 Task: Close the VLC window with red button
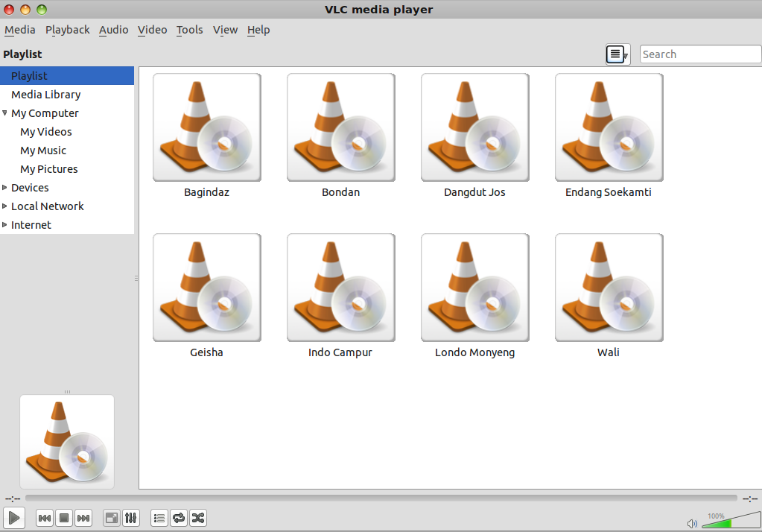point(9,10)
